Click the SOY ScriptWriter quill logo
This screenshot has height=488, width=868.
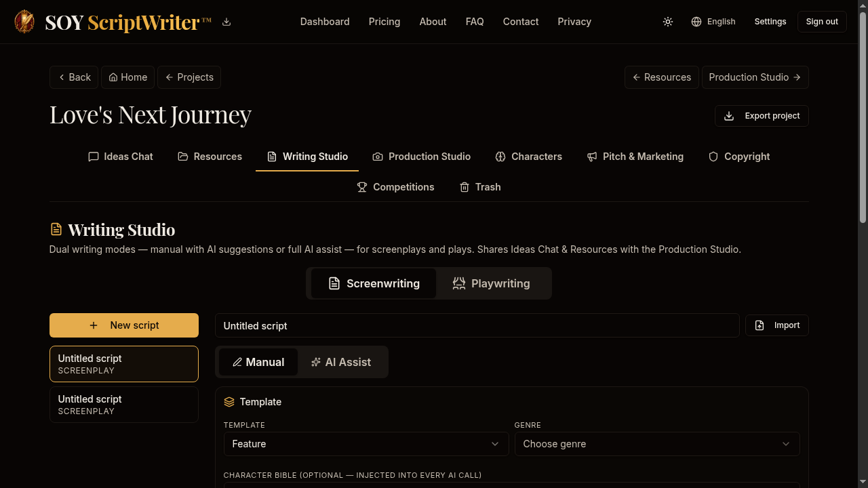click(x=24, y=22)
